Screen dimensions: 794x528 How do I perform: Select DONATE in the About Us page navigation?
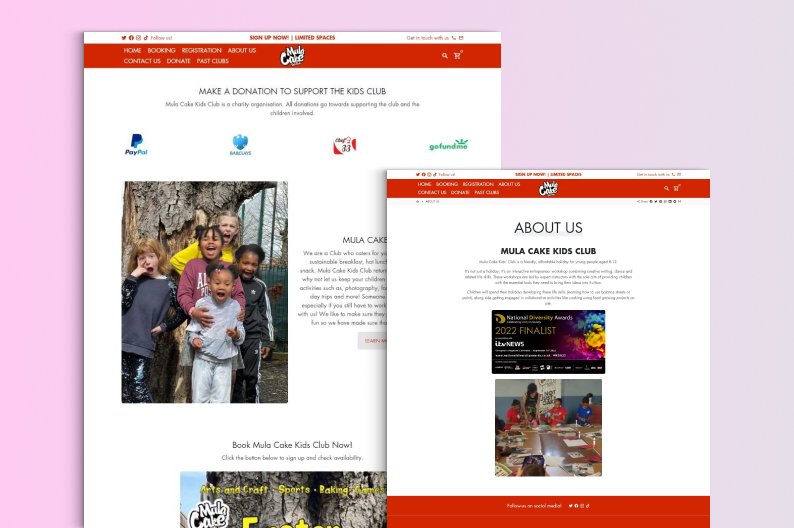(460, 192)
